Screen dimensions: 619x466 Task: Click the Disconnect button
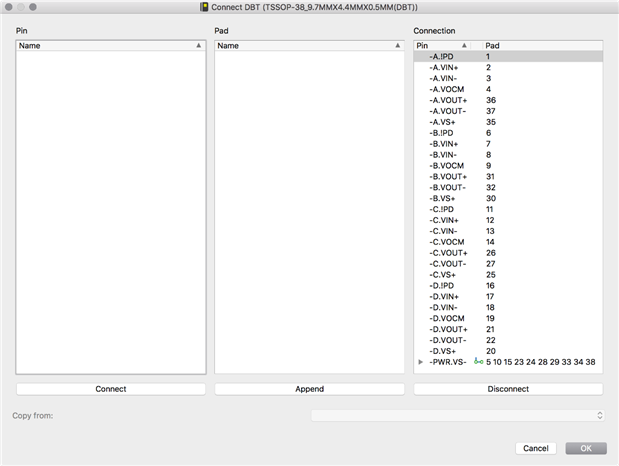click(x=508, y=389)
